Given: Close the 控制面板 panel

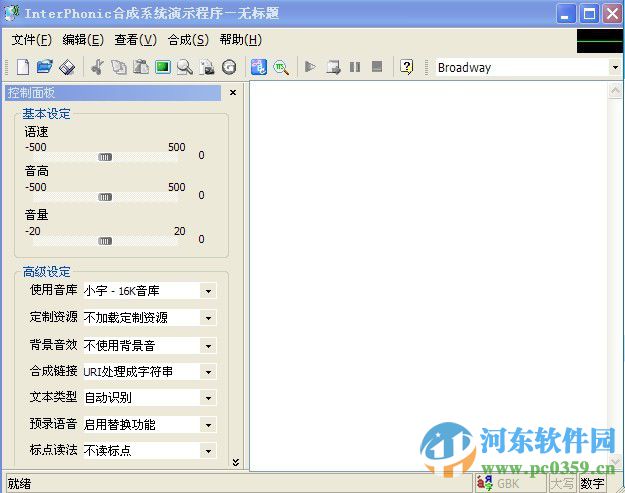Looking at the screenshot, I should [x=233, y=92].
